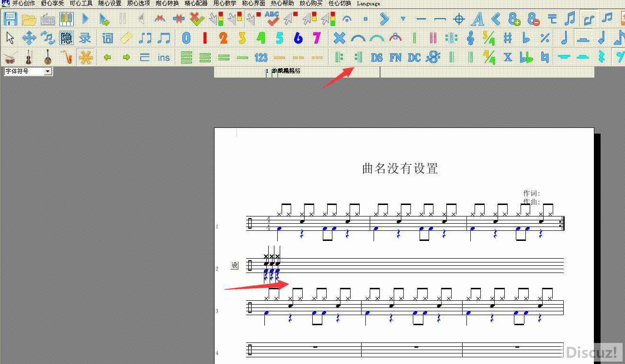The image size is (625, 364).
Task: Click the blue 123 numbering icon
Action: coord(261,57)
